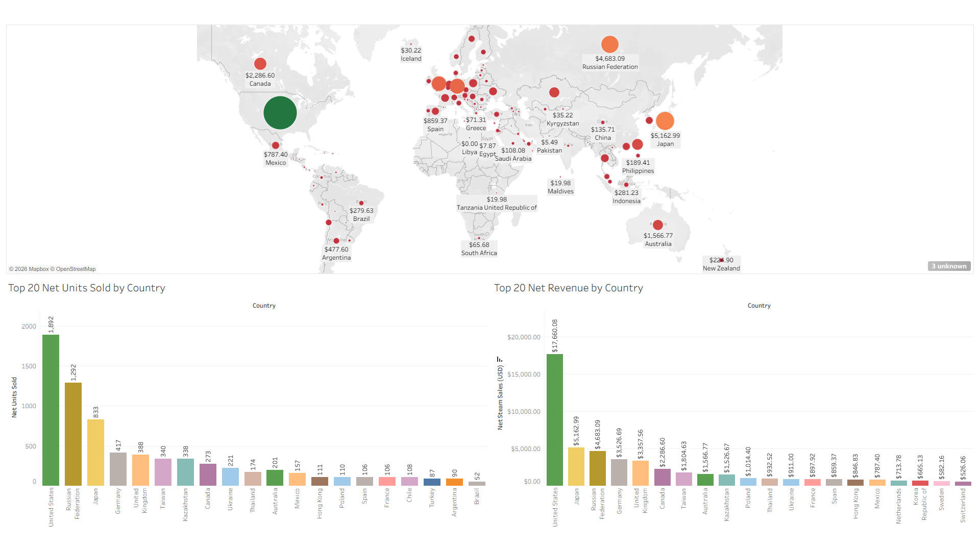Image resolution: width=980 pixels, height=551 pixels.
Task: Click the Australia red map marker
Action: coord(658,225)
